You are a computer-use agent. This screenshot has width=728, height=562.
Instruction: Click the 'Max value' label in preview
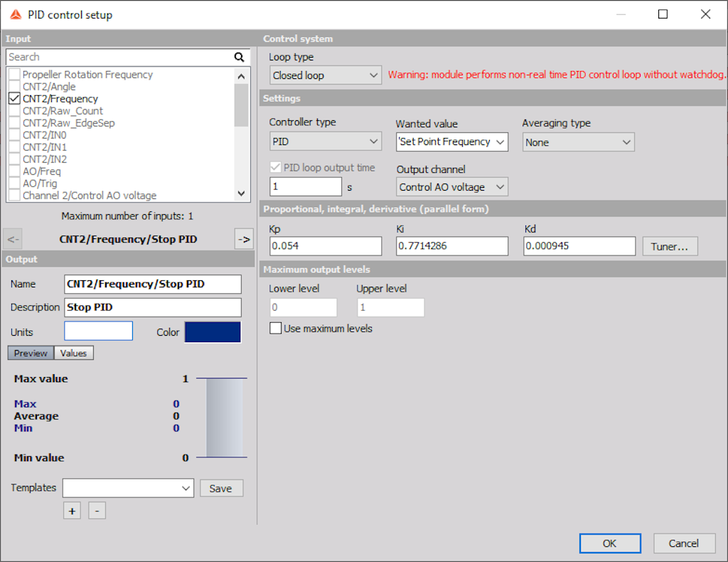tap(41, 379)
